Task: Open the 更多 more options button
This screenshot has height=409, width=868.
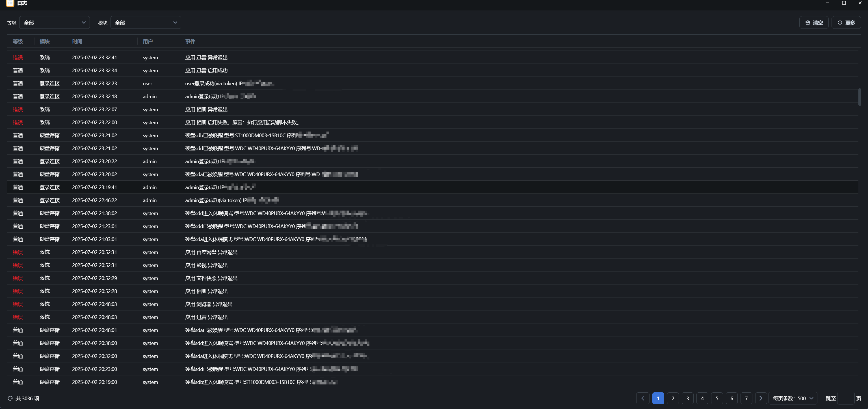Action: click(x=846, y=23)
